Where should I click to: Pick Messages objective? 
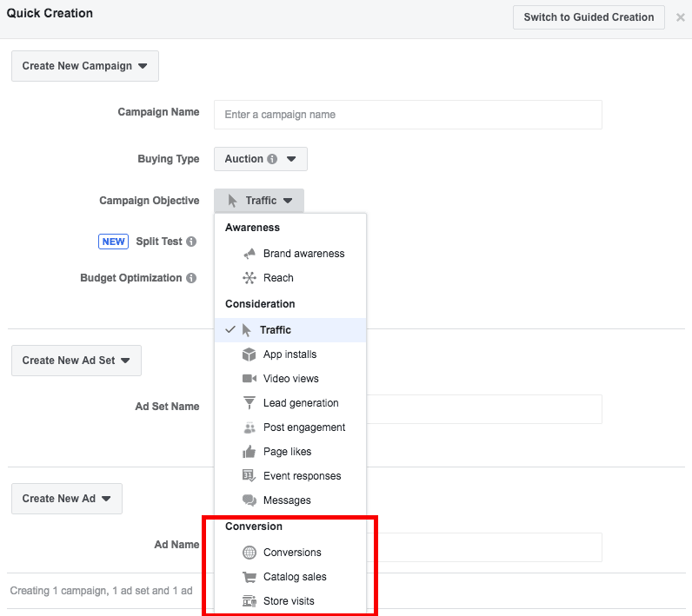[x=290, y=500]
